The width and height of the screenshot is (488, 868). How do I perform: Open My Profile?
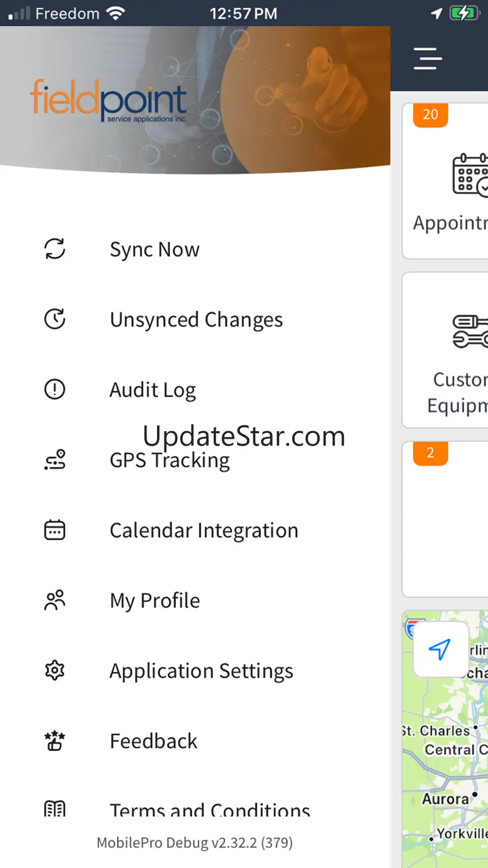tap(155, 601)
